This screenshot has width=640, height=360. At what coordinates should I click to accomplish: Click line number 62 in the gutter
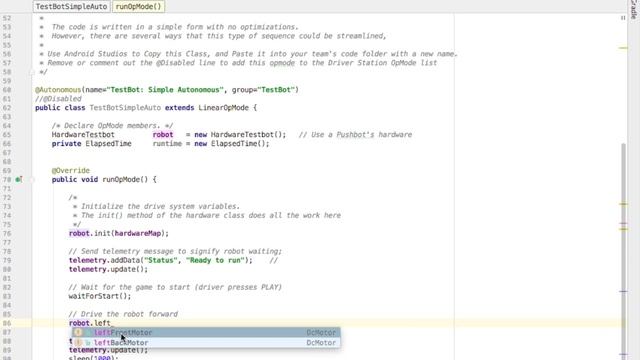click(7, 108)
